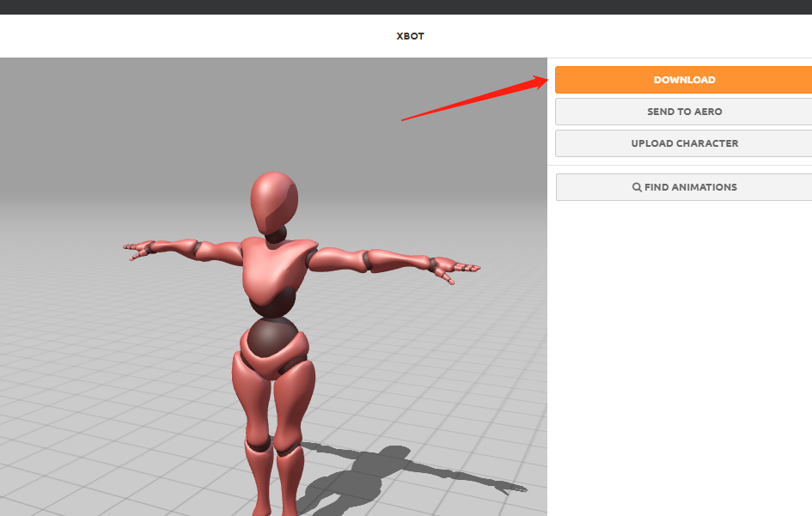Viewport: 812px width, 516px height.
Task: Open Find Animations search
Action: pos(684,187)
